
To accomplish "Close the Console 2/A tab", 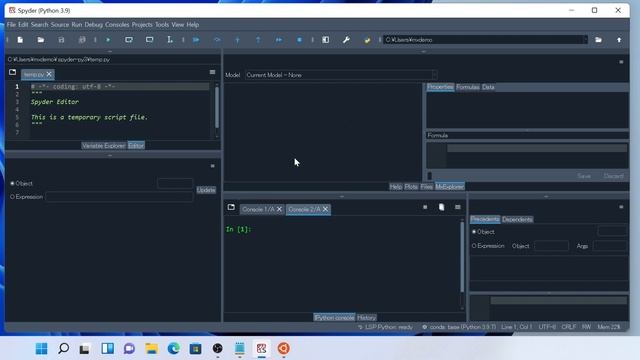I will tap(325, 209).
